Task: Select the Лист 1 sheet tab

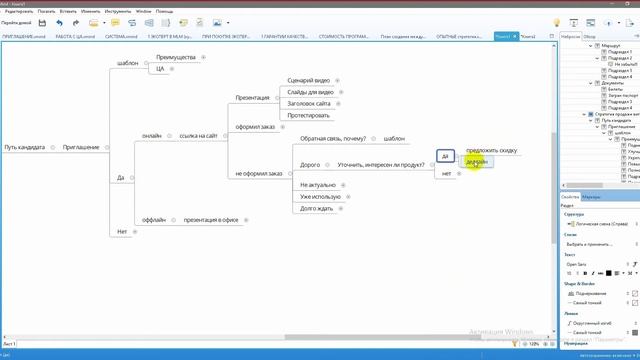Action: click(x=9, y=344)
